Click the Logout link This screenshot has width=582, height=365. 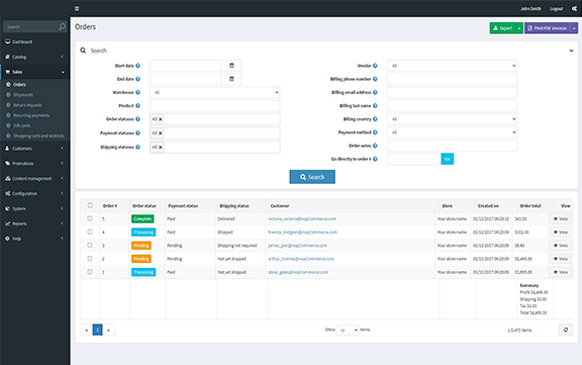coord(556,9)
